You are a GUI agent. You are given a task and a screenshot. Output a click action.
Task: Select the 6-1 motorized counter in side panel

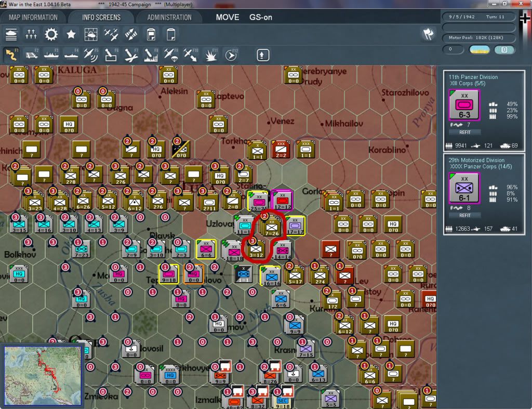pyautogui.click(x=464, y=188)
